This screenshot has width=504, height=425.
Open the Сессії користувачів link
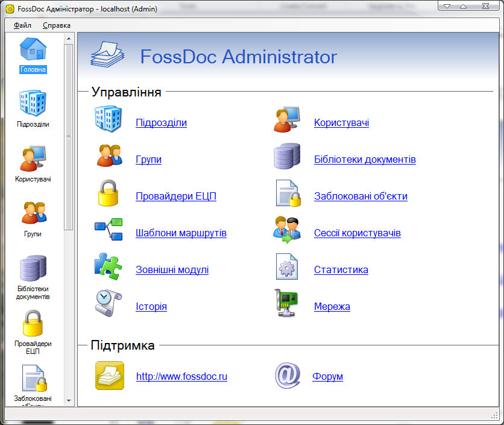357,233
